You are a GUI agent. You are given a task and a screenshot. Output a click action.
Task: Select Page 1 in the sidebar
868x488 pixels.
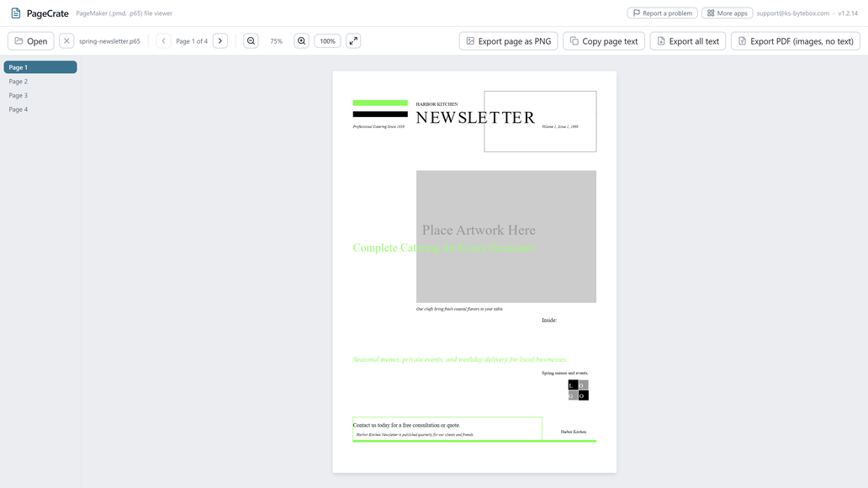click(x=40, y=67)
